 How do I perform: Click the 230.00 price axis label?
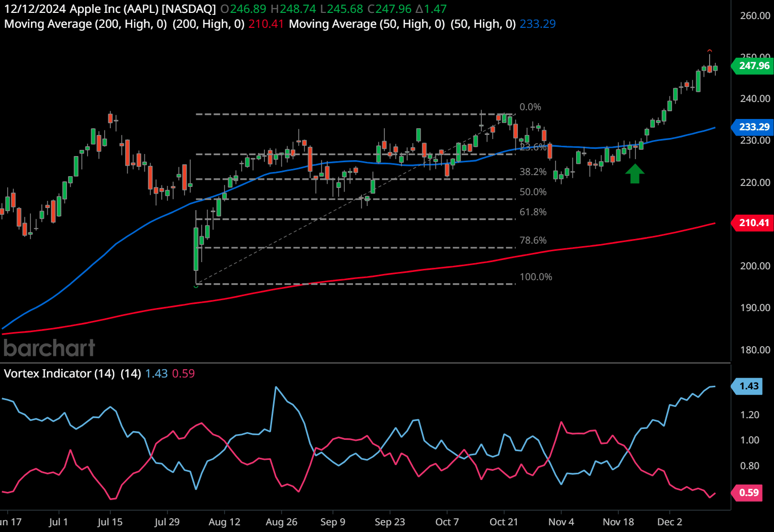pyautogui.click(x=755, y=140)
